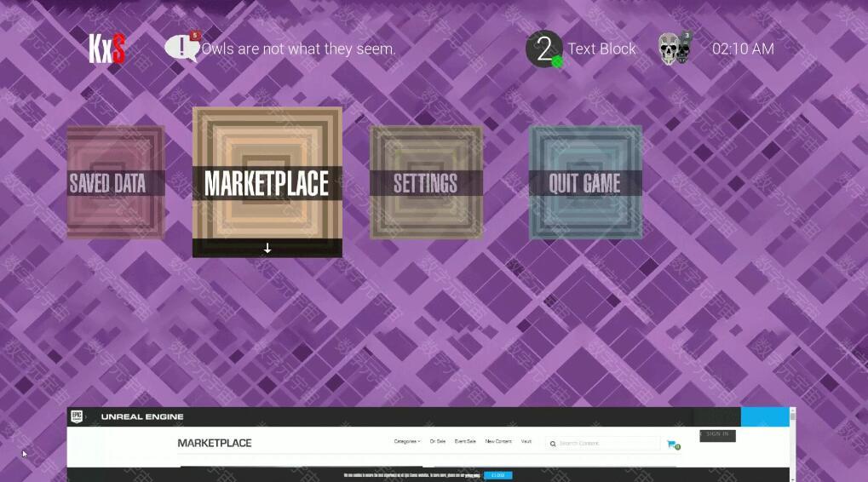Select the Marketplace tile
Image resolution: width=868 pixels, height=482 pixels.
pos(267,182)
